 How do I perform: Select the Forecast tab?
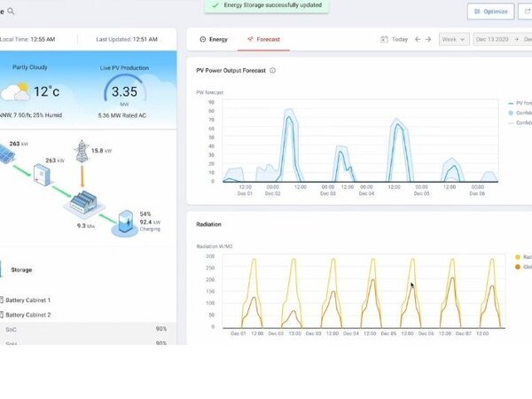262,39
